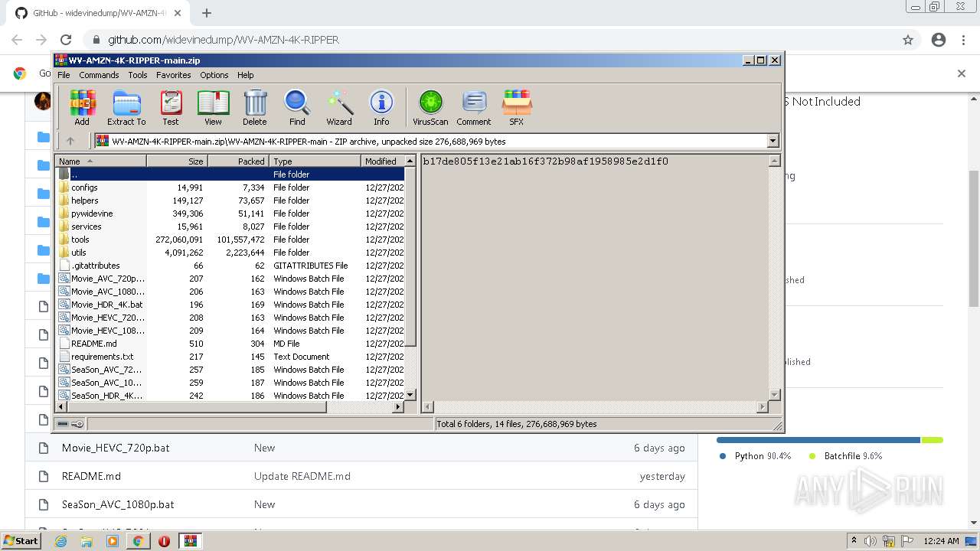Open 'Update README.md' commit link
This screenshot has height=551, width=980.
click(x=302, y=476)
